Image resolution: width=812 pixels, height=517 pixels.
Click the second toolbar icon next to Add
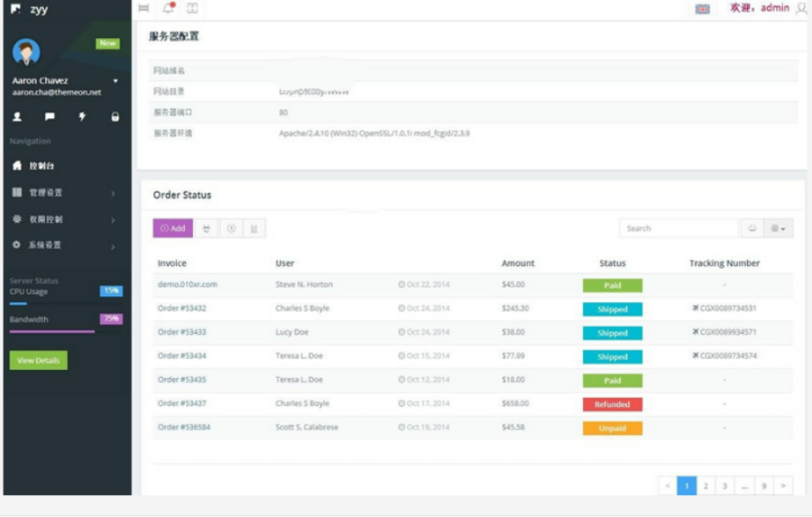[x=206, y=228]
